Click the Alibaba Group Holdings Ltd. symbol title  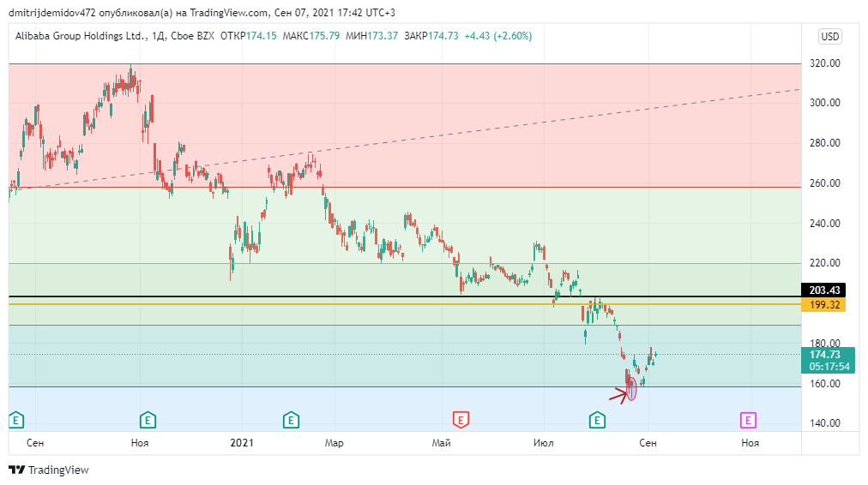81,36
